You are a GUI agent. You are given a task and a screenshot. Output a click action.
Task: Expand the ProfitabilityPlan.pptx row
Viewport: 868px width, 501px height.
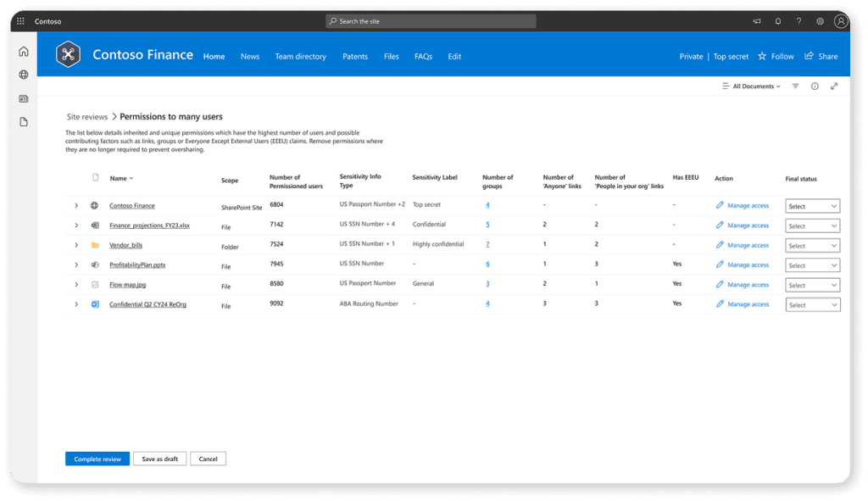(76, 264)
